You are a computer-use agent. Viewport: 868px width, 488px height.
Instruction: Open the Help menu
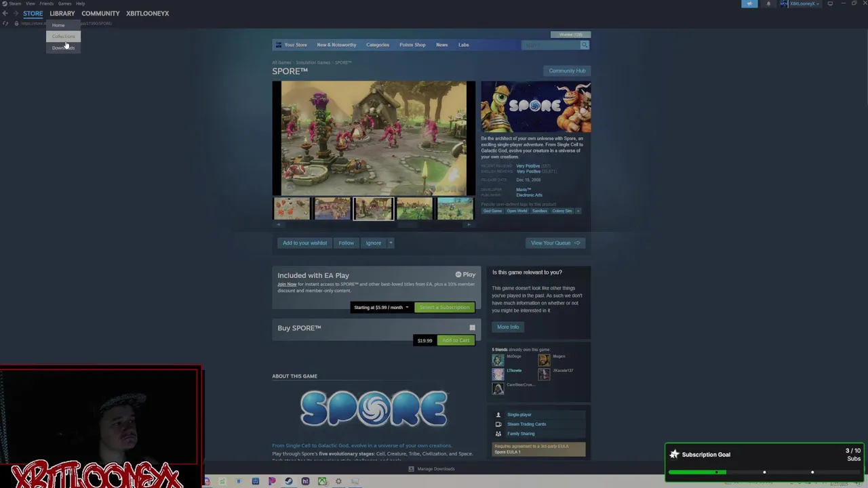(x=80, y=3)
